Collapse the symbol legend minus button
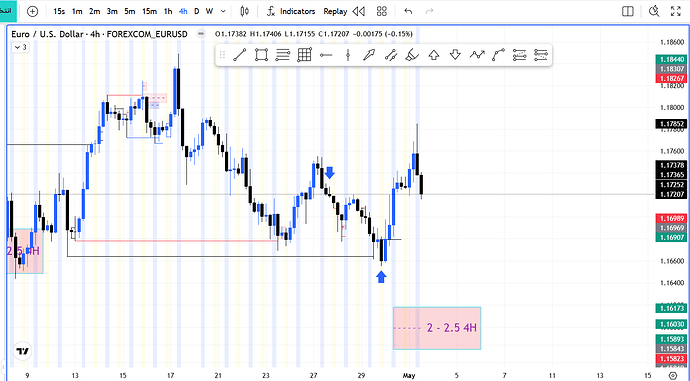690x381 pixels. pos(201,34)
